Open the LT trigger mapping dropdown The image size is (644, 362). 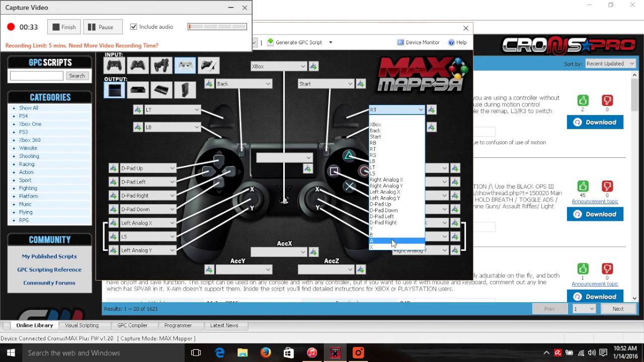tap(172, 110)
